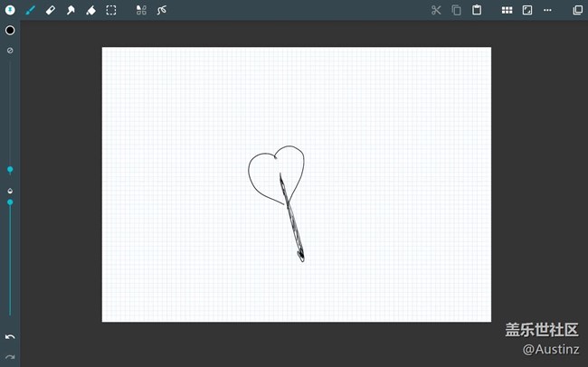Viewport: 588px width, 367px height.
Task: Select the Brush tool
Action: 31,10
